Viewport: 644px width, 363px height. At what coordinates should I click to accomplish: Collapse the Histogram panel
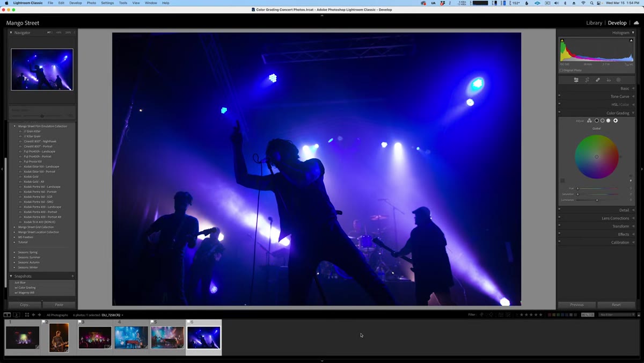click(633, 33)
